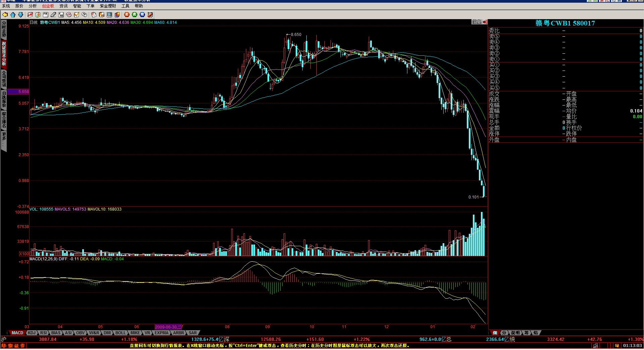The image size is (644, 350).
Task: Open the F10 company info icon
Action: tap(61, 15)
